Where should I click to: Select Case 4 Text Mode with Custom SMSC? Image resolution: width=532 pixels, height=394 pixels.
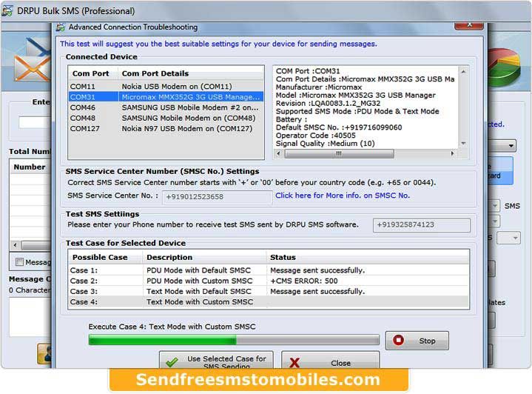pyautogui.click(x=269, y=302)
